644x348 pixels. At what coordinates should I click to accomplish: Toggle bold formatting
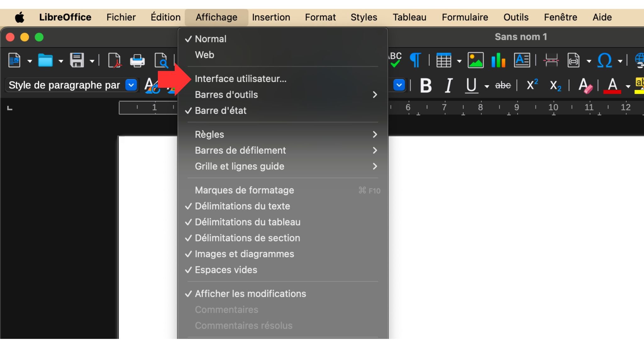[426, 85]
